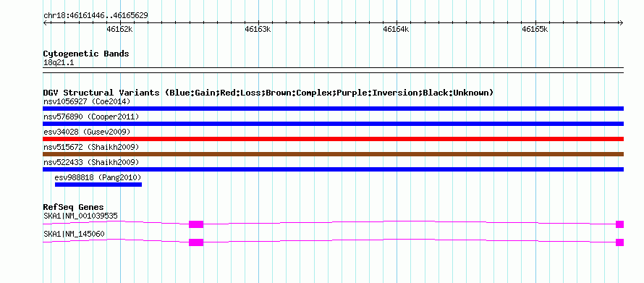Click the esv988818 (Pang2010) label
This screenshot has width=644, height=283.
tap(98, 177)
